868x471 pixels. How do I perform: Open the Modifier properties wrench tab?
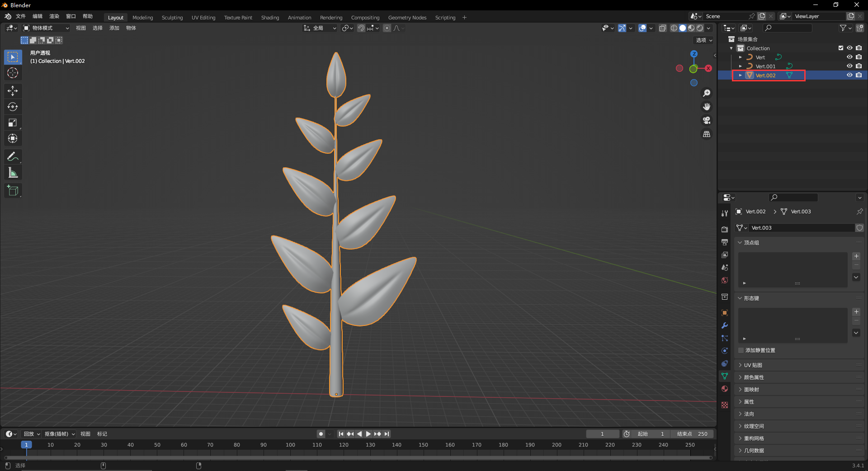point(725,325)
